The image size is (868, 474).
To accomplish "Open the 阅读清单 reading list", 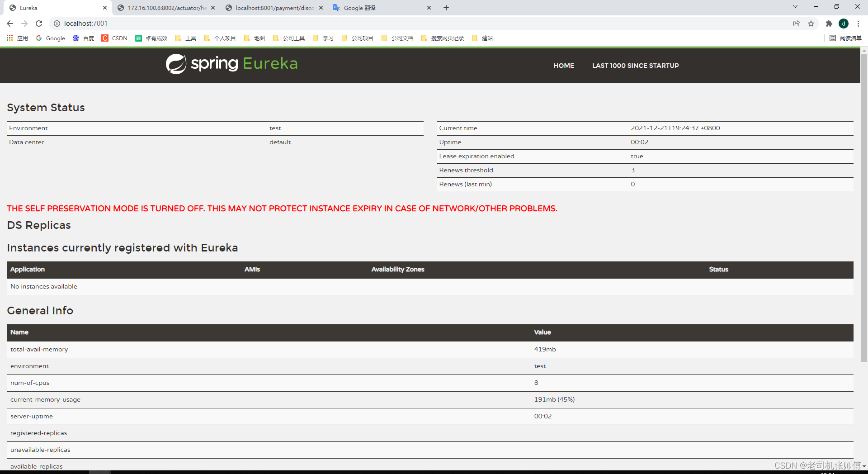I will [x=846, y=38].
